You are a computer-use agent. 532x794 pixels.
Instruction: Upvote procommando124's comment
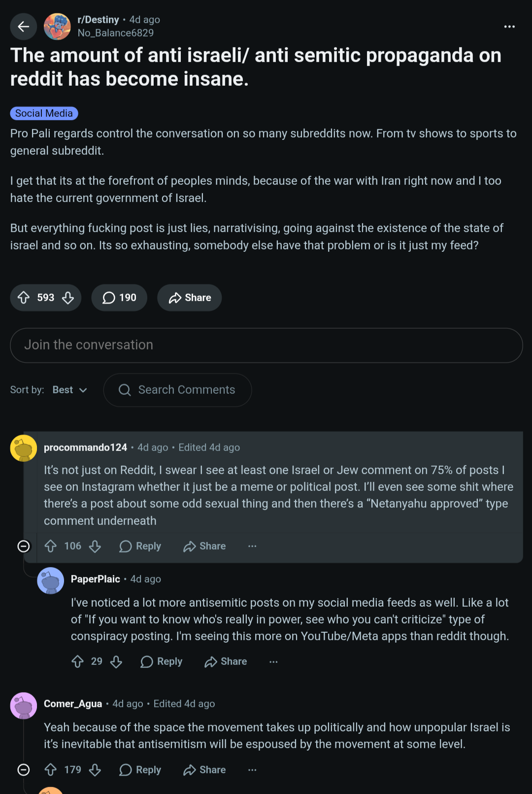click(x=51, y=546)
